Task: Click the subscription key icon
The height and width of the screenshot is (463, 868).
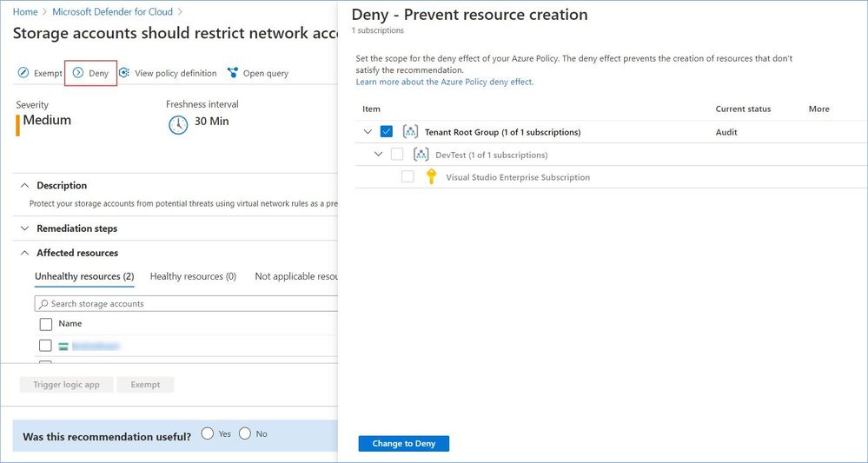Action: pyautogui.click(x=432, y=177)
